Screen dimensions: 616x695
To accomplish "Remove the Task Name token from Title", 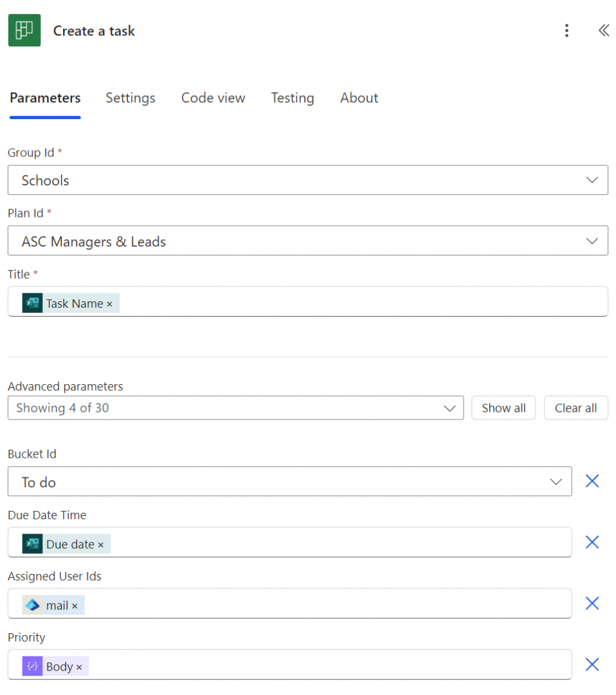I will 110,302.
